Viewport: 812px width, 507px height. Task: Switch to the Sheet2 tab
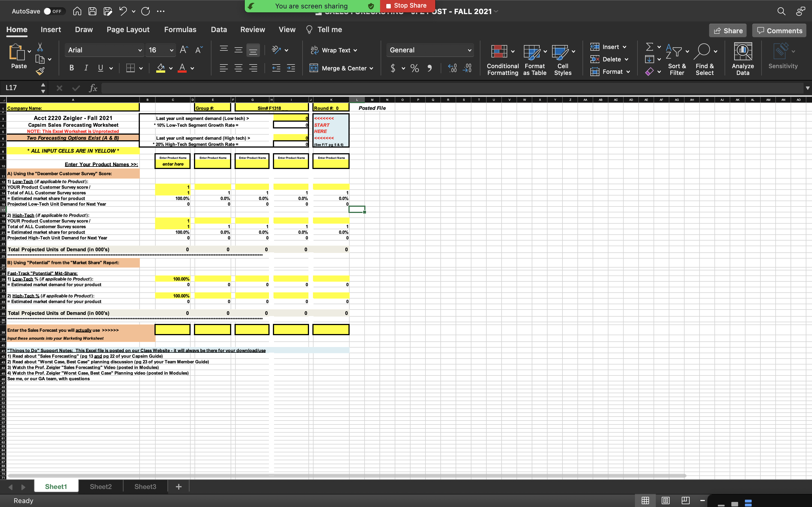click(101, 486)
